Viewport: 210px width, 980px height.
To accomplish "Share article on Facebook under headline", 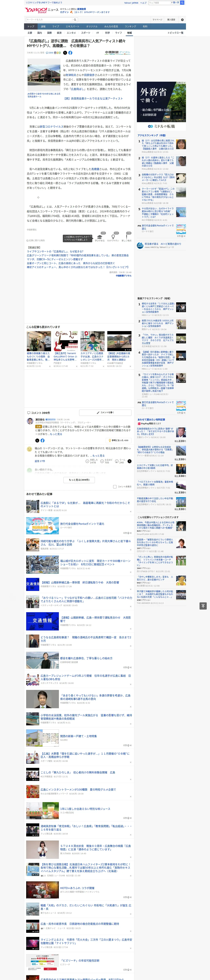I will (x=70, y=53).
